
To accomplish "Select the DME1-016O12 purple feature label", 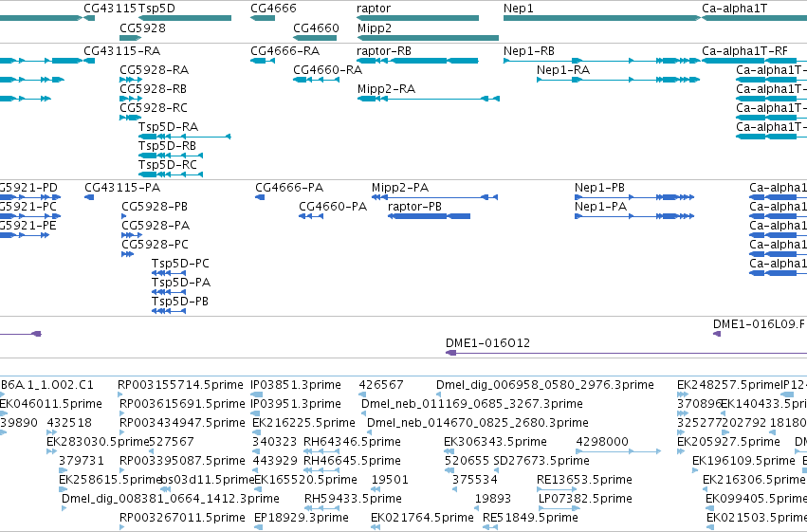I will tap(487, 343).
